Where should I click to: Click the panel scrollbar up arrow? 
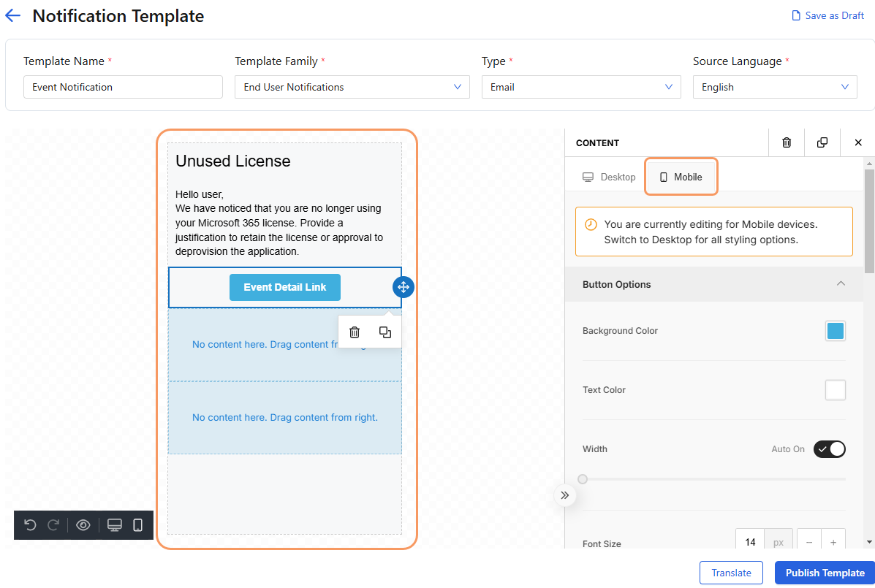869,164
